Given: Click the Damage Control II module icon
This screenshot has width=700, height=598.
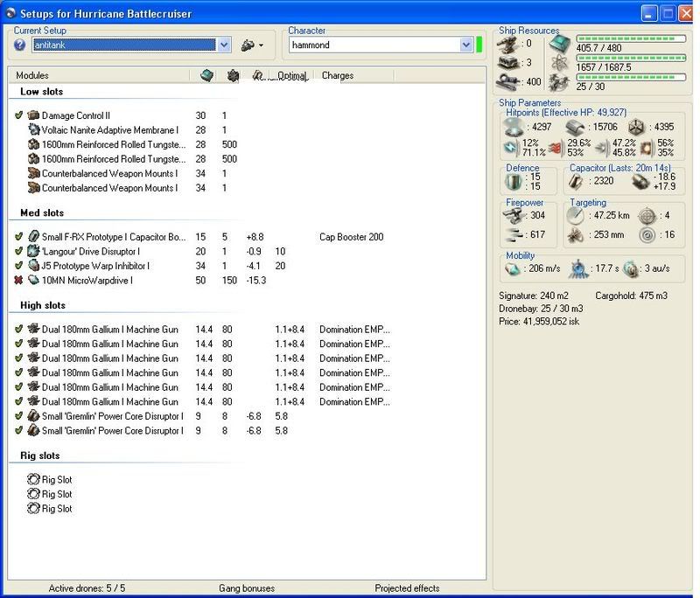Looking at the screenshot, I should coord(33,115).
